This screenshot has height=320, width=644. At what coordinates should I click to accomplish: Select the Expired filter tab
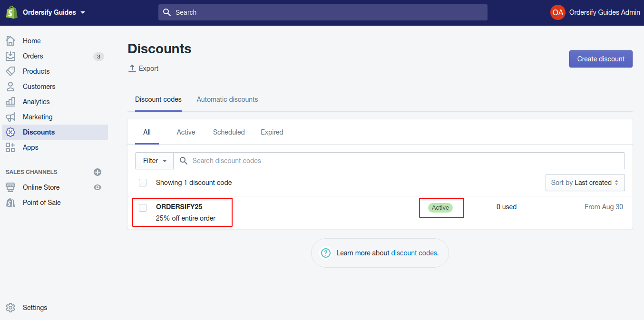click(272, 132)
